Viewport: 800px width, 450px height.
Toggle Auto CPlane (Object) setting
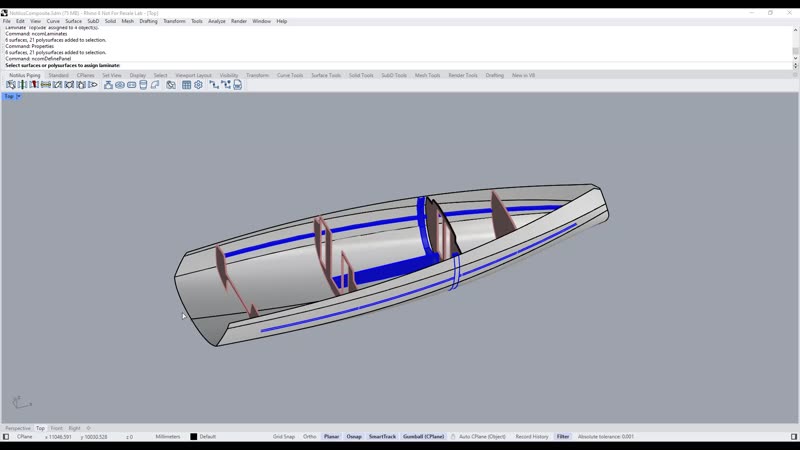coord(482,437)
